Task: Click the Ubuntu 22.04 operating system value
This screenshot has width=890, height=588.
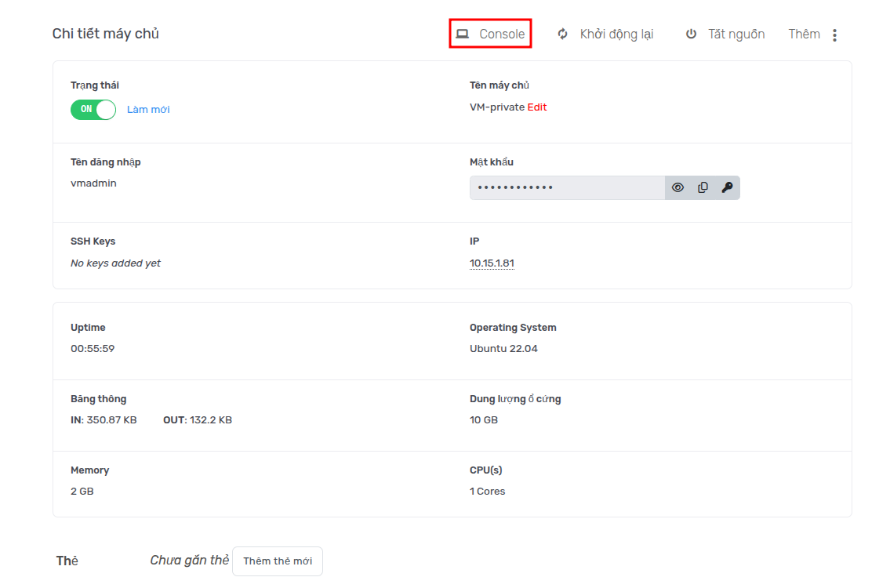Action: (503, 349)
